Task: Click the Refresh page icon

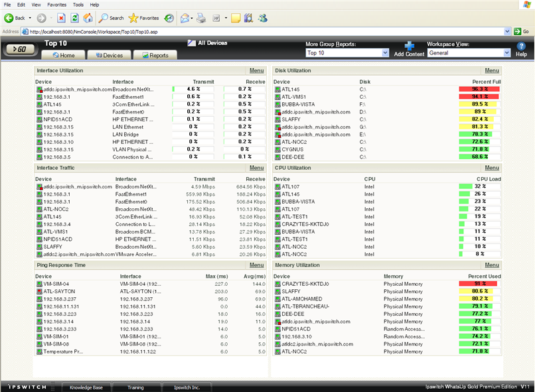Action: click(x=74, y=18)
